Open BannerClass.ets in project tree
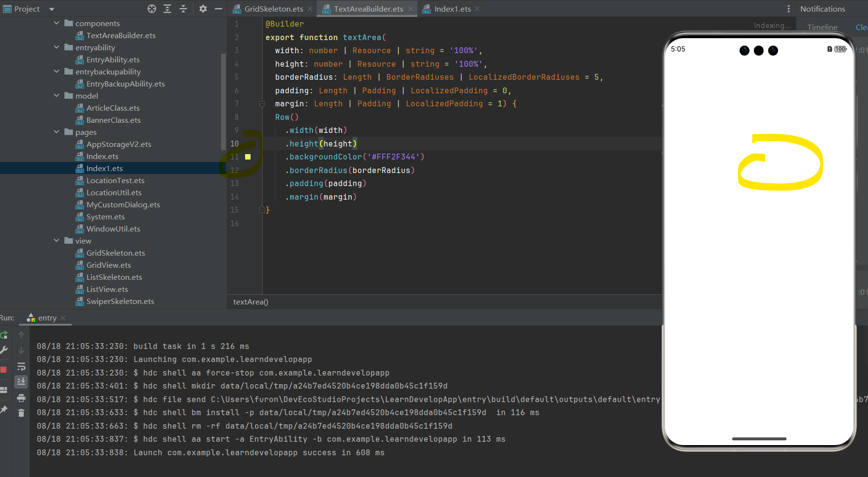 [113, 120]
